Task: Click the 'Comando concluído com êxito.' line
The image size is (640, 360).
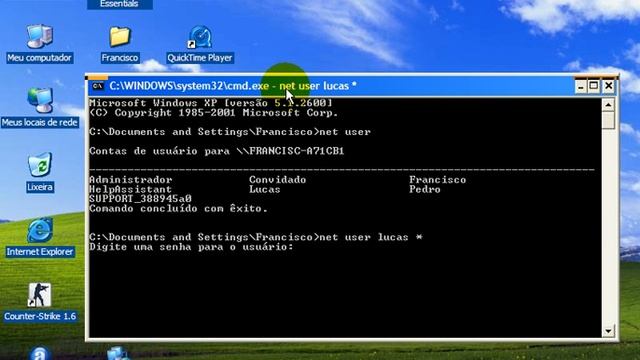Action: click(x=178, y=209)
